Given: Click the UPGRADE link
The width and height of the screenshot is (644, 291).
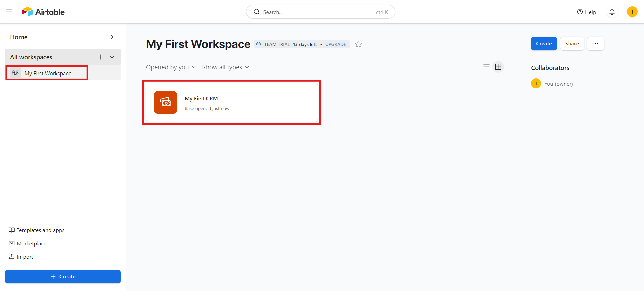Looking at the screenshot, I should point(336,44).
